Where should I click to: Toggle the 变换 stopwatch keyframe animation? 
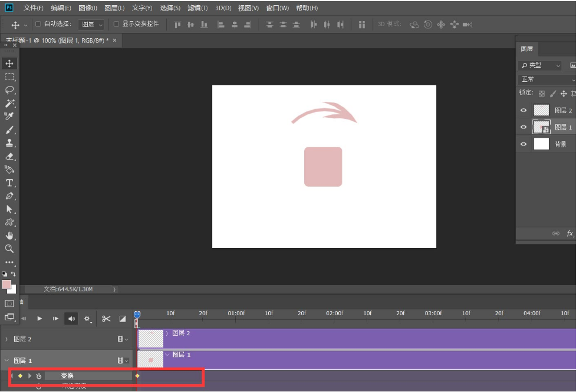(x=39, y=376)
